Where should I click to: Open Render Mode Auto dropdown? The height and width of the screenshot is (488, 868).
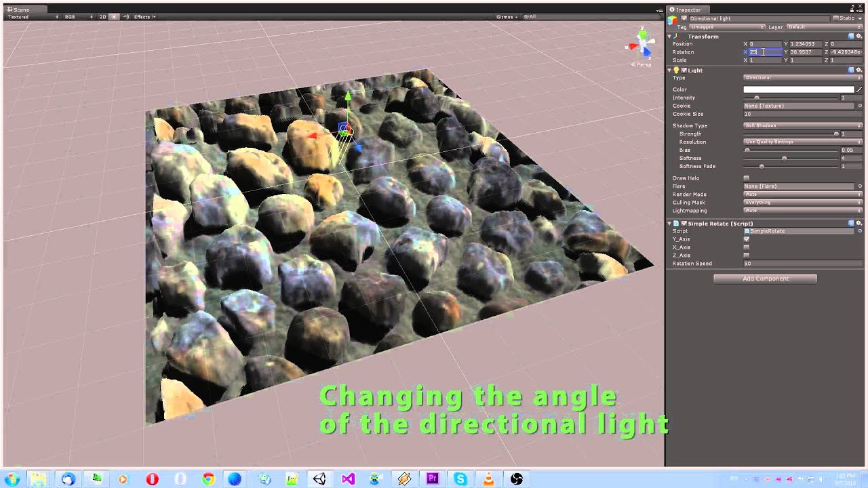point(803,194)
